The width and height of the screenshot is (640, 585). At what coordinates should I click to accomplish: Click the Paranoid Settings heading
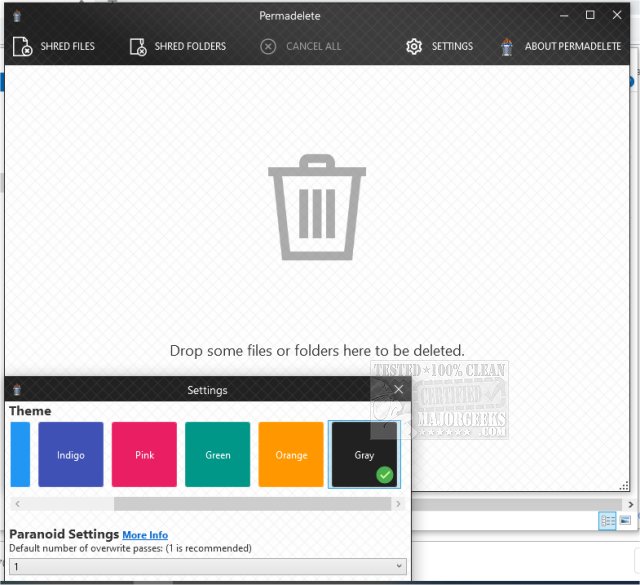64,534
